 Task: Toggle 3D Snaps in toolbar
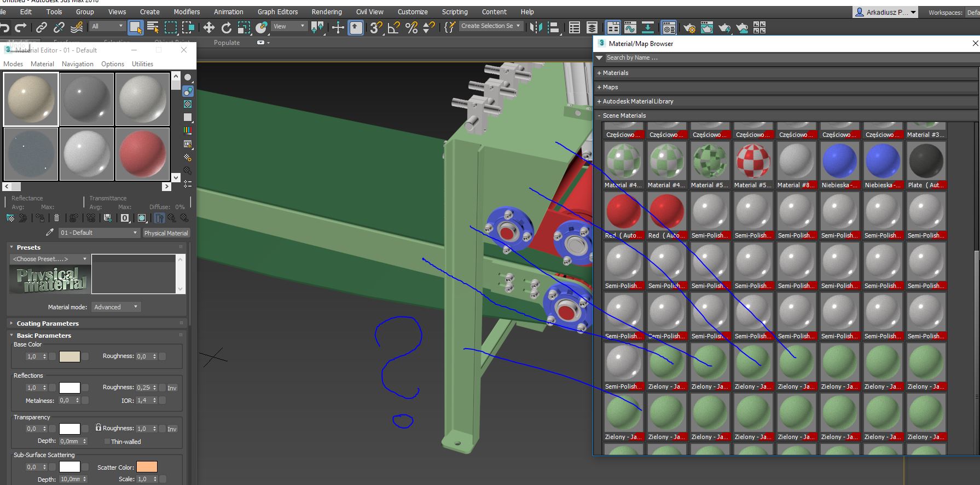pos(376,27)
